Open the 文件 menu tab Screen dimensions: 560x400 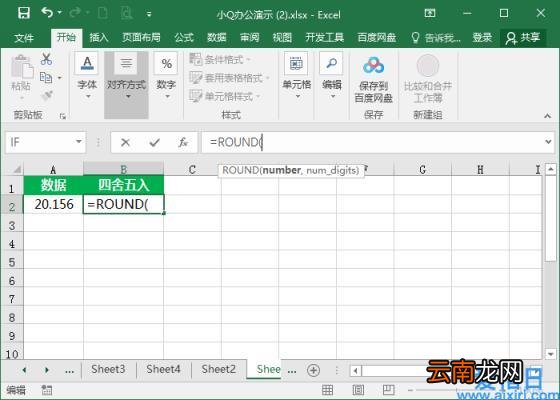(x=24, y=38)
